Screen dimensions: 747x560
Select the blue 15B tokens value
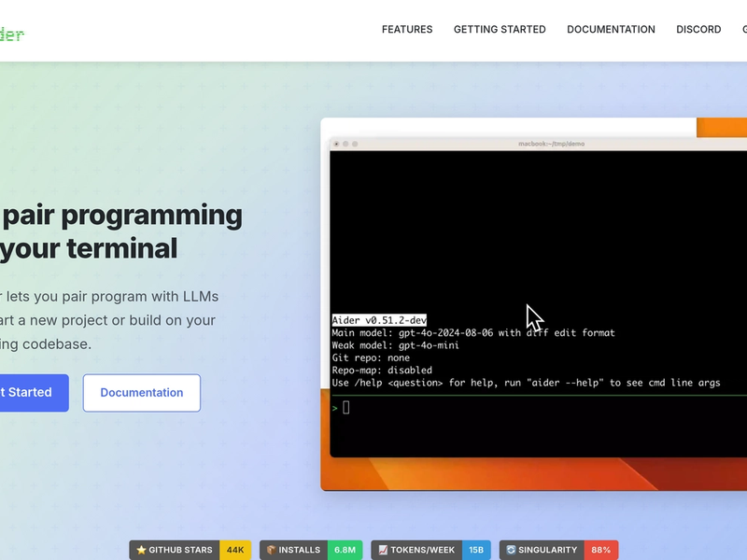[476, 550]
